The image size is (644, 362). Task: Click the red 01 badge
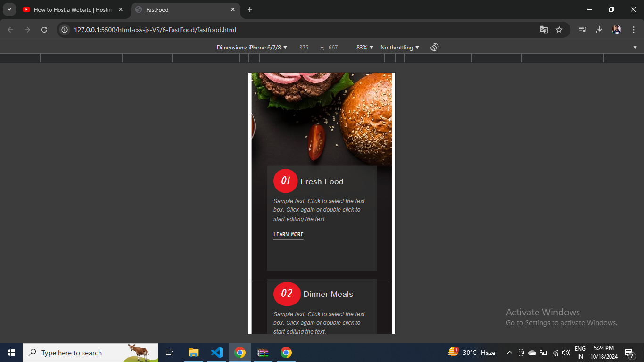pyautogui.click(x=286, y=181)
